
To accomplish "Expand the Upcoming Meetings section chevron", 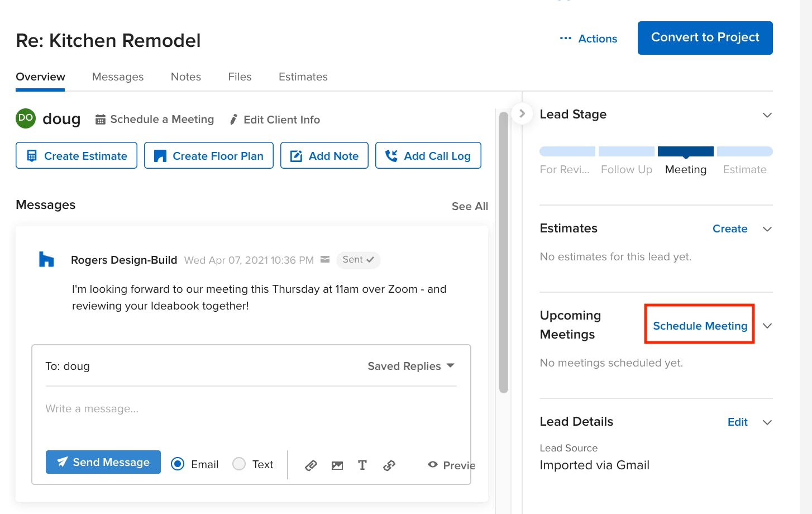I will pyautogui.click(x=767, y=325).
